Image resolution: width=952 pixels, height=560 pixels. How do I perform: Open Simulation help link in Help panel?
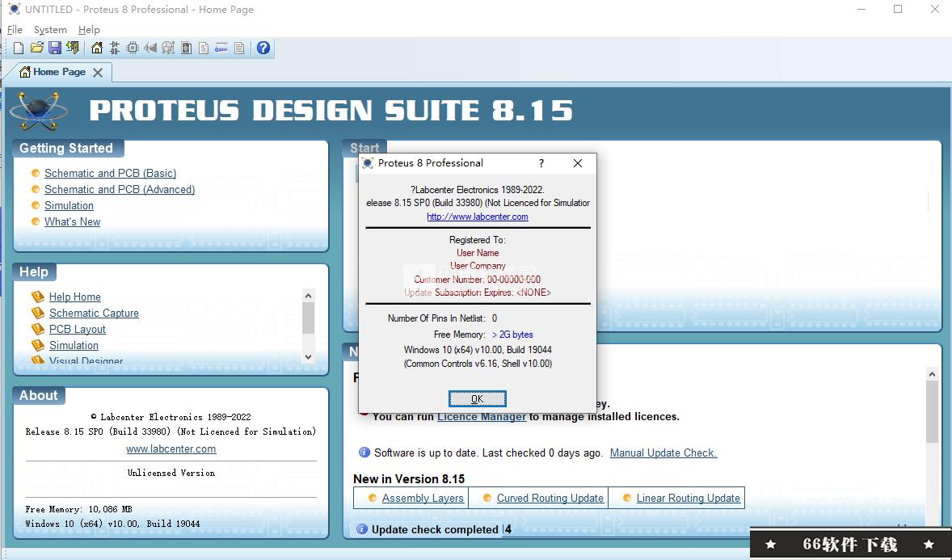pos(74,345)
